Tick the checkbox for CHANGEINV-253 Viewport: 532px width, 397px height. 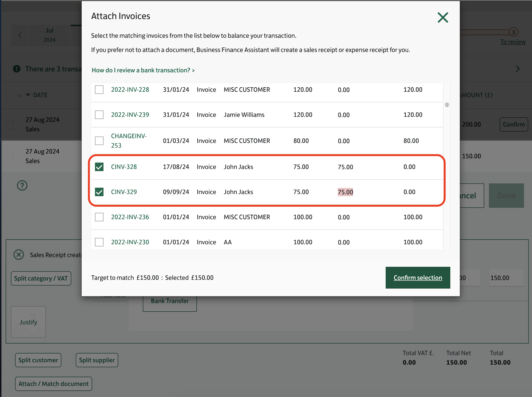(x=99, y=141)
